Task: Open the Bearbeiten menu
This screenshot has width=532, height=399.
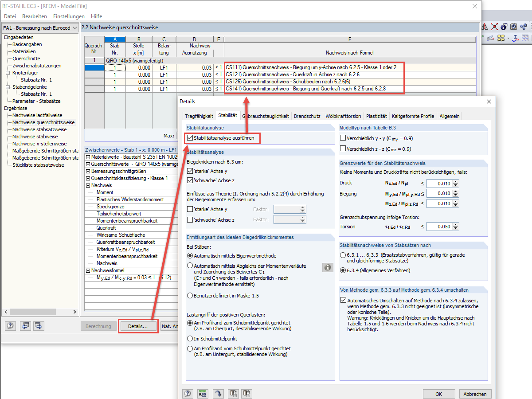Action: (34, 16)
